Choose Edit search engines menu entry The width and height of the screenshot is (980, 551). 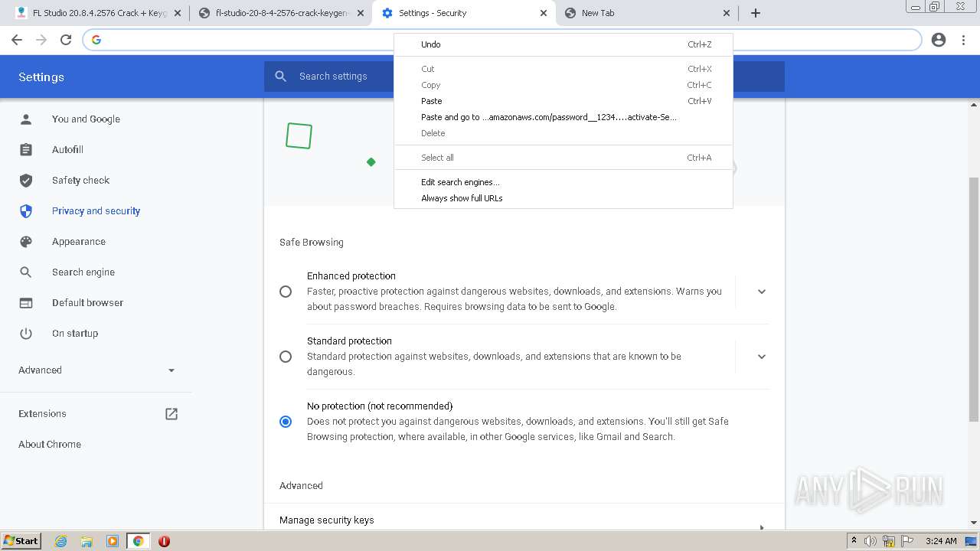[563, 182]
